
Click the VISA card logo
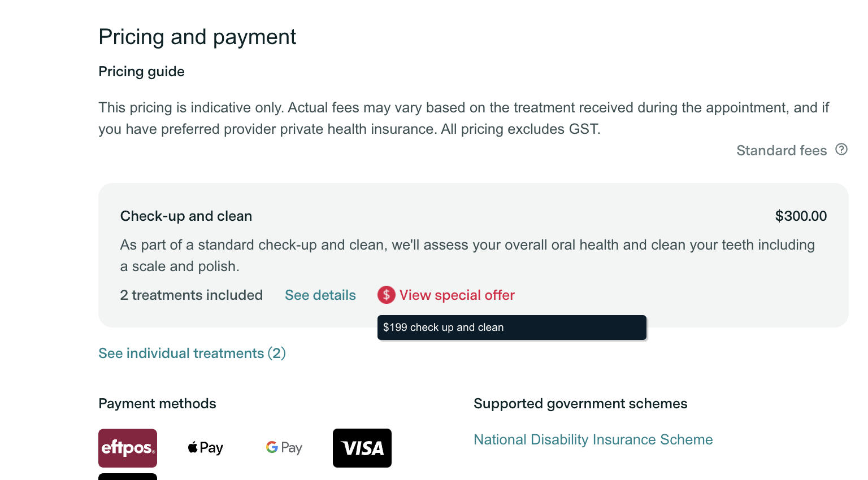click(x=362, y=448)
